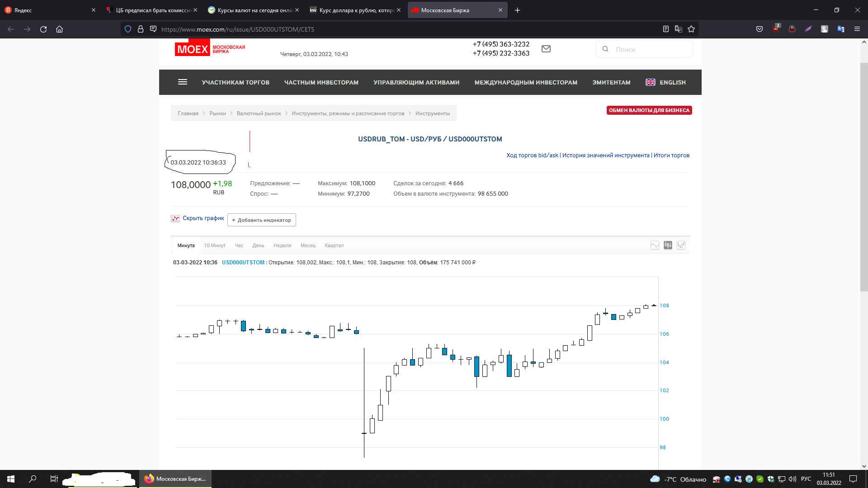
Task: Click the ОБМЕН ВАЛЮТЫ ДЛЯ БИЗНЕСА button
Action: (x=649, y=110)
